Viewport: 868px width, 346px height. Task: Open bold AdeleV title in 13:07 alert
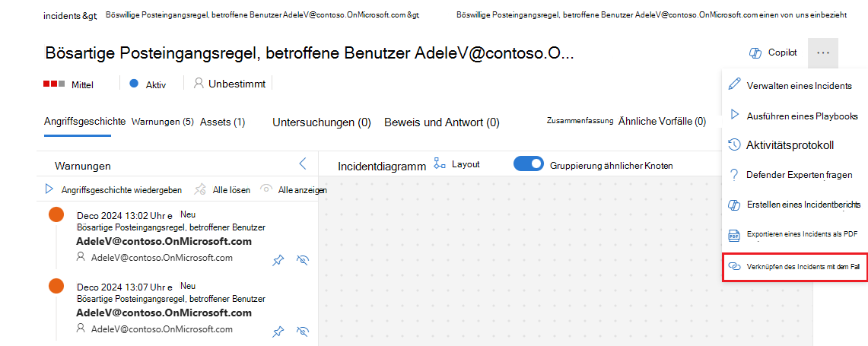pyautogui.click(x=164, y=313)
